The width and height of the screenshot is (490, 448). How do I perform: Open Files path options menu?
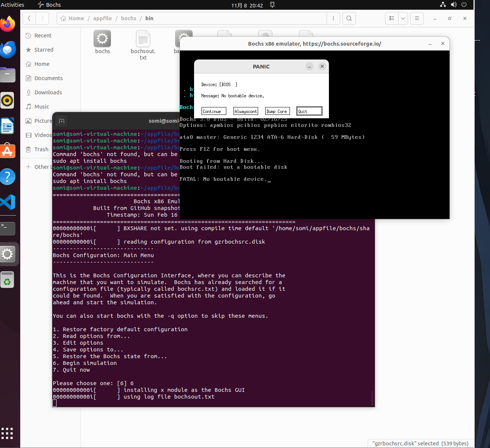click(x=333, y=18)
